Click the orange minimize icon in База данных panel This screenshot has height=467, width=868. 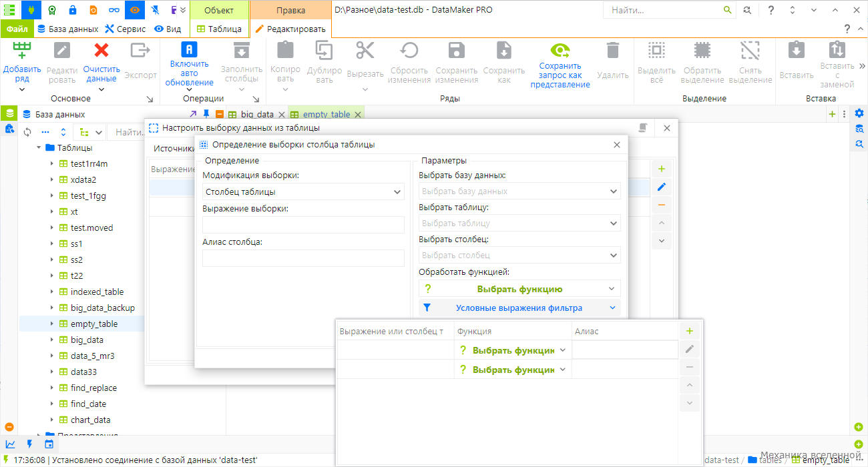tap(220, 114)
